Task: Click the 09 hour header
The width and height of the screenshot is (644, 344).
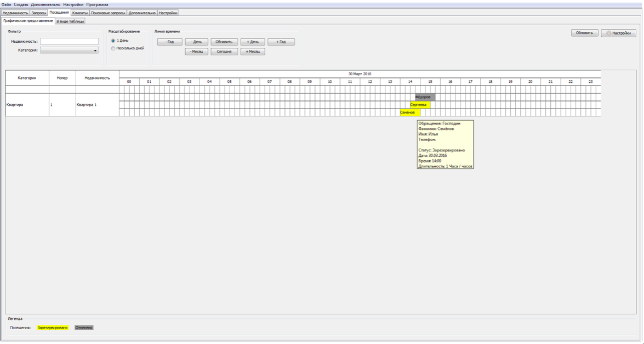Action: [x=310, y=82]
